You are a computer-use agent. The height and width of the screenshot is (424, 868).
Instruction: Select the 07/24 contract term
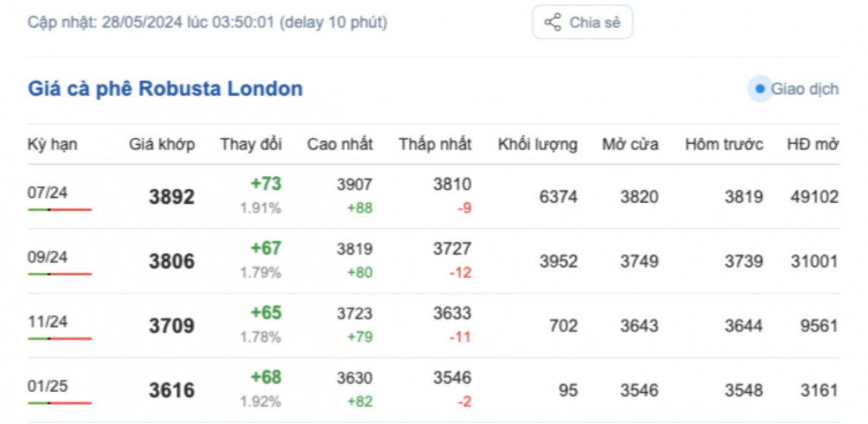click(48, 193)
